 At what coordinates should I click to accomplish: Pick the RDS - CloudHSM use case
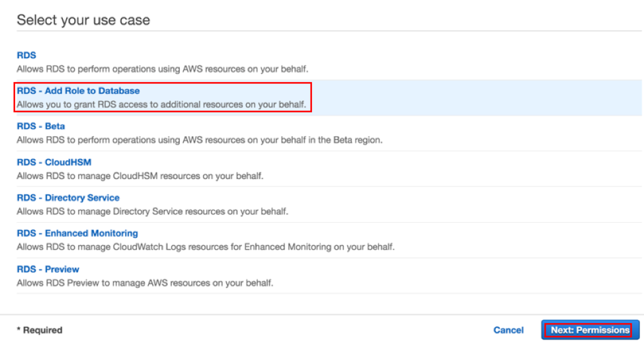[54, 162]
